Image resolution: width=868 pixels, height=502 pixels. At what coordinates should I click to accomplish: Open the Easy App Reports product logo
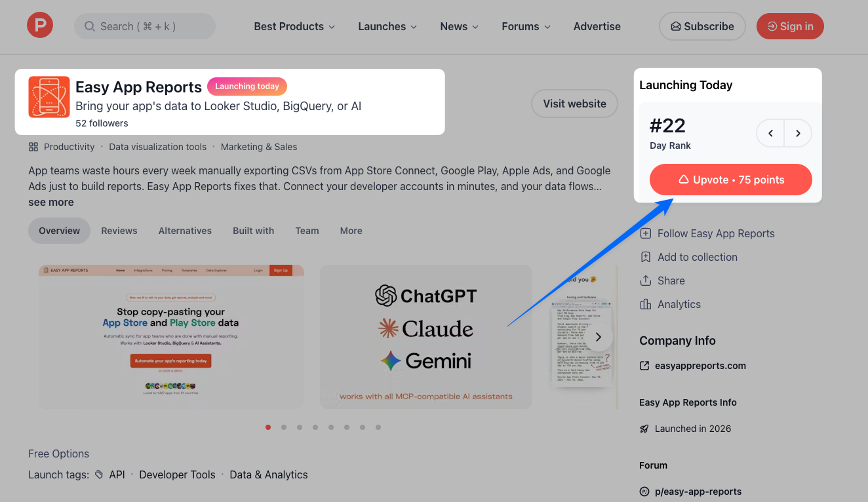(49, 97)
